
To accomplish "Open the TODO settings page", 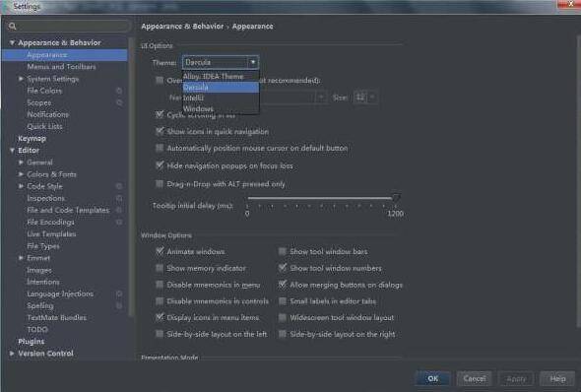I will 37,329.
